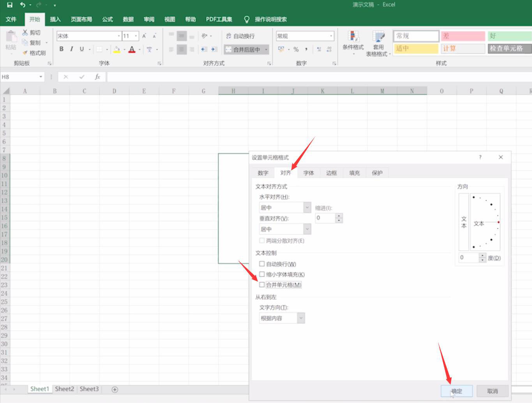This screenshot has width=532, height=403.
Task: Switch to the 对齐 tab in dialog
Action: pyautogui.click(x=286, y=173)
